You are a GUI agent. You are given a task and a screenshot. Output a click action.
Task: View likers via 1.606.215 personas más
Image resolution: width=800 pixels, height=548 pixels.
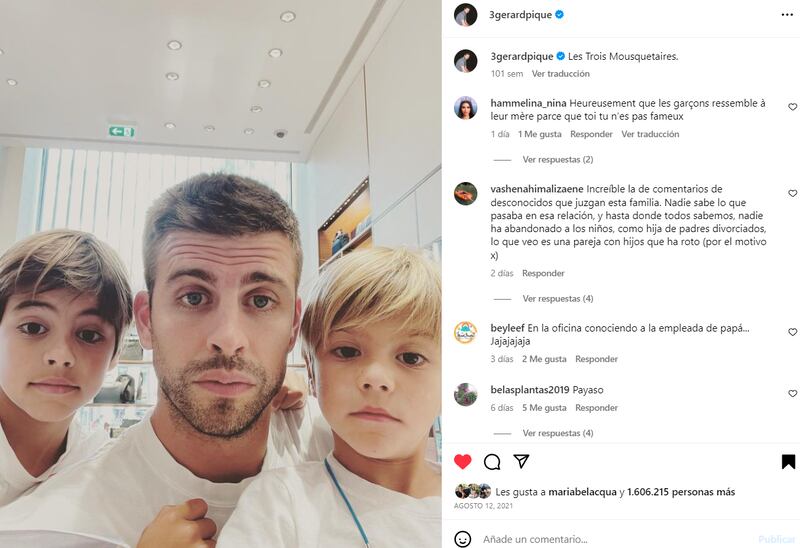click(x=681, y=492)
